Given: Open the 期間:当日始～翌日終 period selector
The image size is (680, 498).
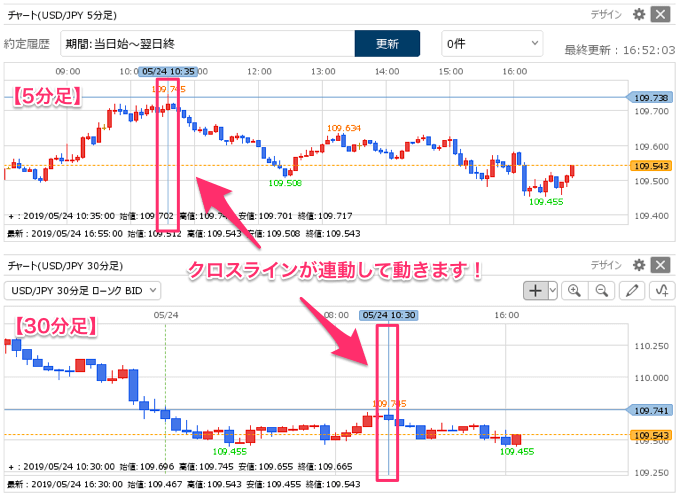Looking at the screenshot, I should tap(208, 43).
